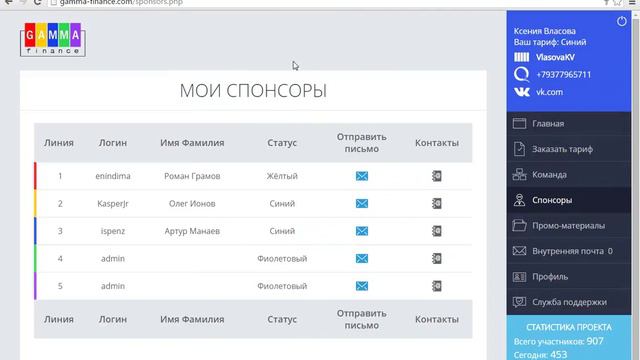Click the Спонсоры person icon
Image resolution: width=640 pixels, height=360 pixels.
tap(519, 200)
